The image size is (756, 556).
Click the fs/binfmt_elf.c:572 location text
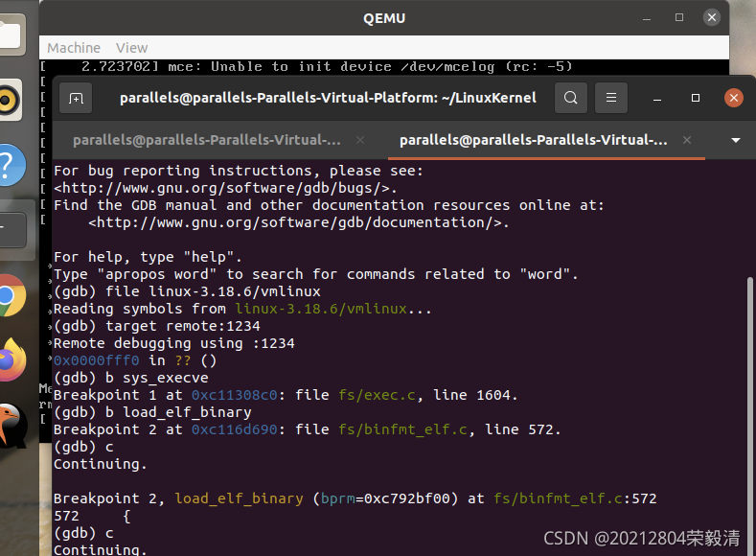[x=575, y=498]
